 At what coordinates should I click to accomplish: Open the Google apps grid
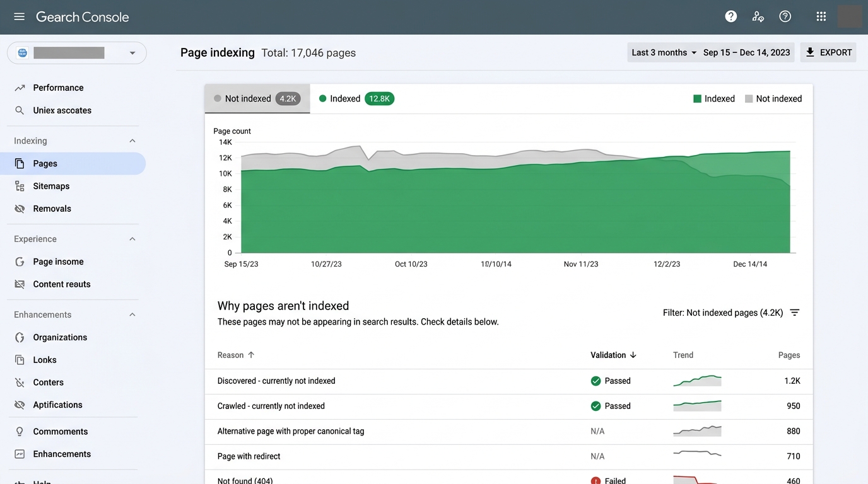coord(821,16)
